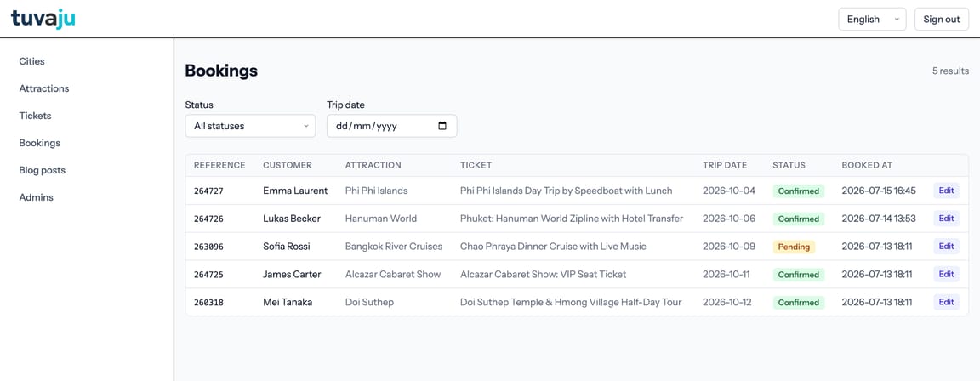
Task: Click the Phi Phi Islands Day Trip ticket
Action: 567,190
